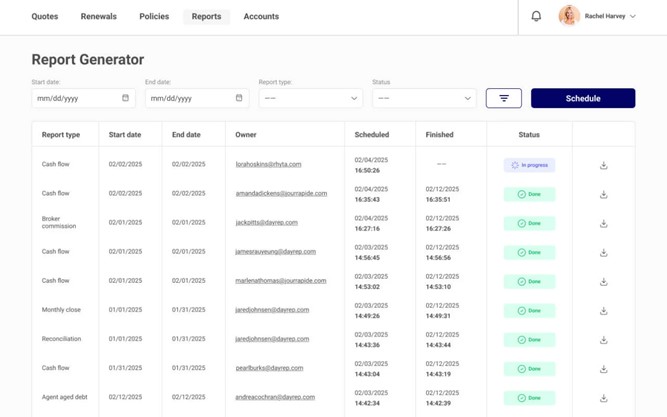Go to the Accounts tab
This screenshot has width=667, height=417.
click(261, 17)
